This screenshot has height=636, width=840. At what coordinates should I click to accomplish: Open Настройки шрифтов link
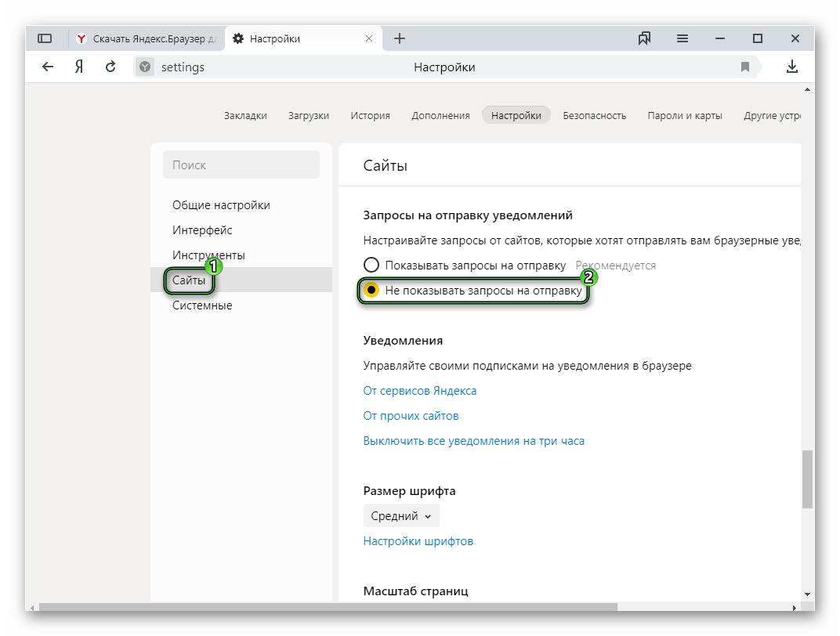click(418, 541)
